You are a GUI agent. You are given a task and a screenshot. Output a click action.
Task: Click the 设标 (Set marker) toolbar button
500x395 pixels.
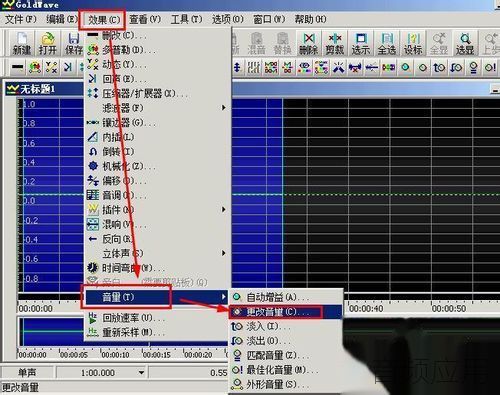click(x=413, y=44)
